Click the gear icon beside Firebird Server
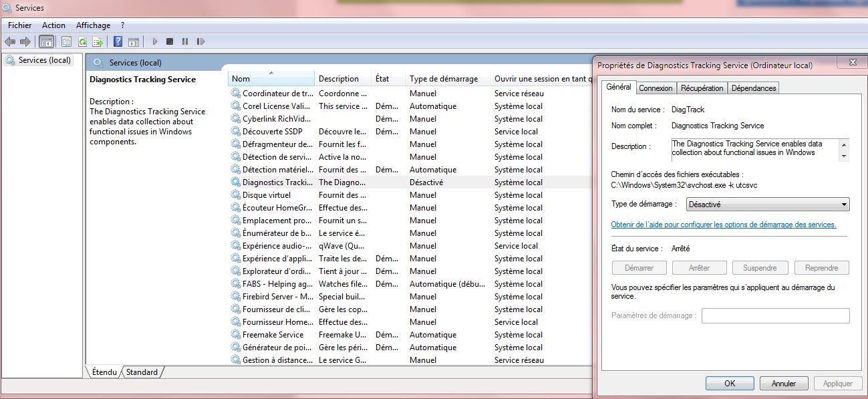The height and width of the screenshot is (399, 868). (235, 297)
